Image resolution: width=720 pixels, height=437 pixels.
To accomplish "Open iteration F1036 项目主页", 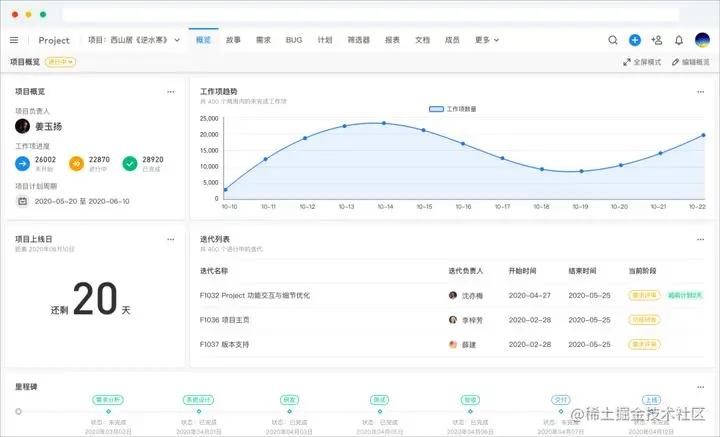I will click(x=225, y=320).
